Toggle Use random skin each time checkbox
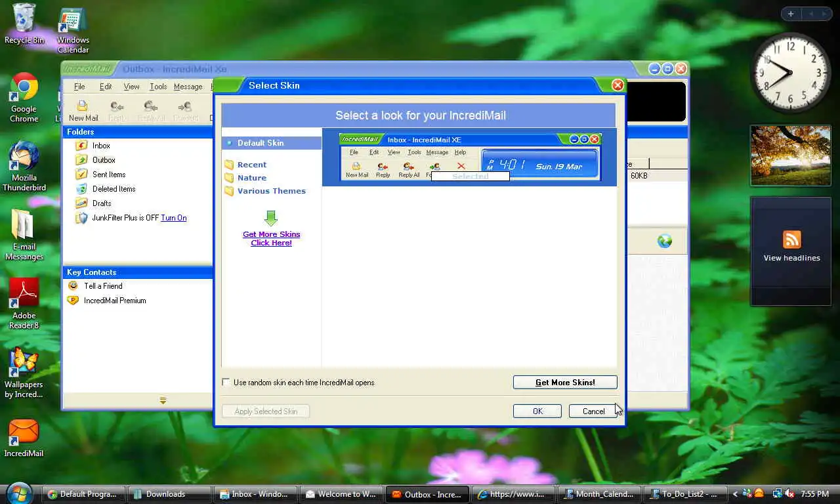The width and height of the screenshot is (840, 504). click(x=226, y=383)
